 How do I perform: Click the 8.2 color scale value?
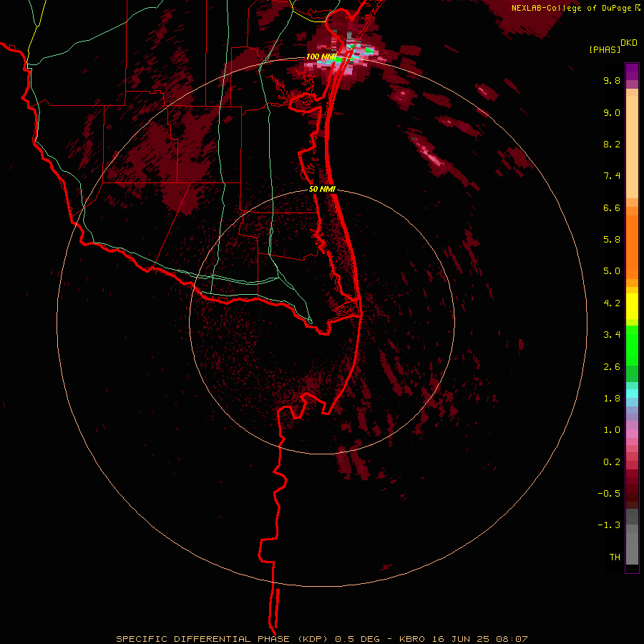(612, 144)
